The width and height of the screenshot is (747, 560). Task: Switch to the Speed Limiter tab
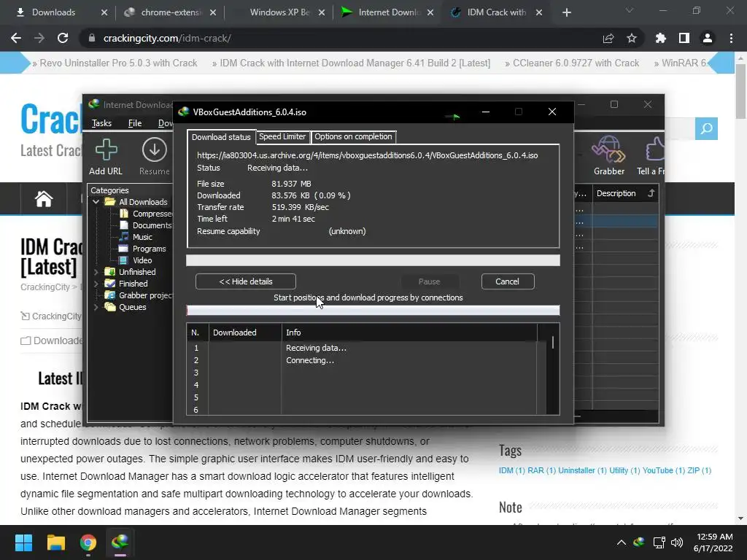(282, 136)
